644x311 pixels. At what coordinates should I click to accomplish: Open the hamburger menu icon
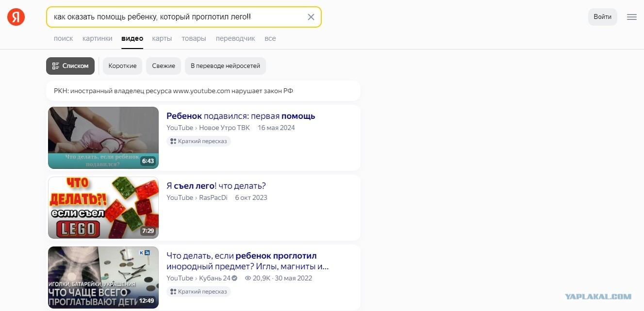pyautogui.click(x=631, y=17)
